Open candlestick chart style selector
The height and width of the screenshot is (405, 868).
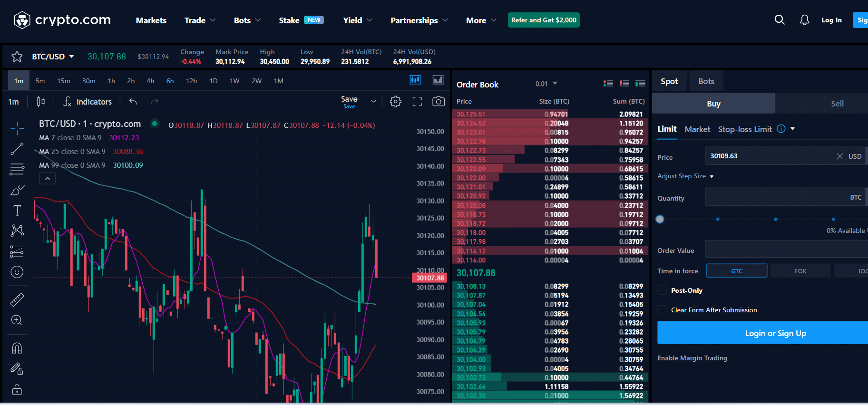point(41,102)
